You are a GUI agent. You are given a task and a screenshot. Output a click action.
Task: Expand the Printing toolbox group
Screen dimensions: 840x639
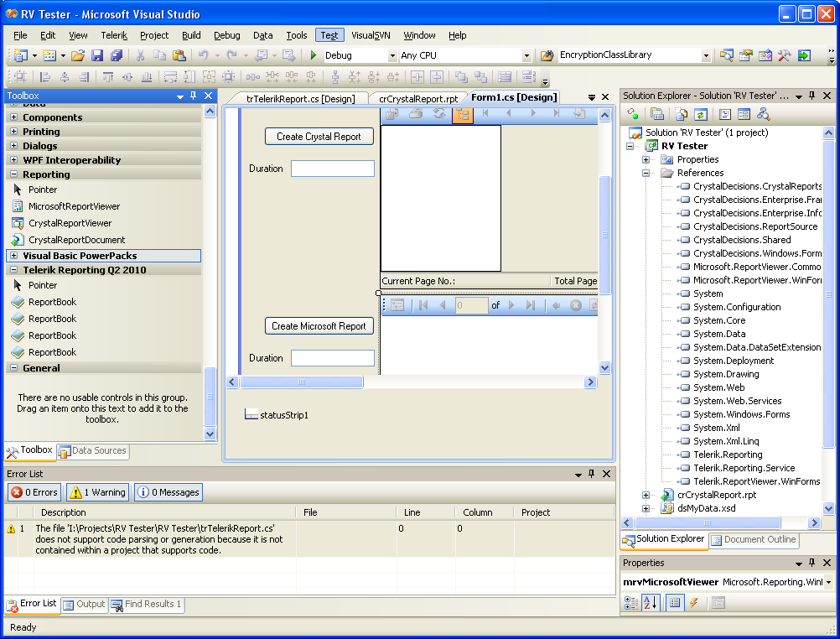pos(14,132)
